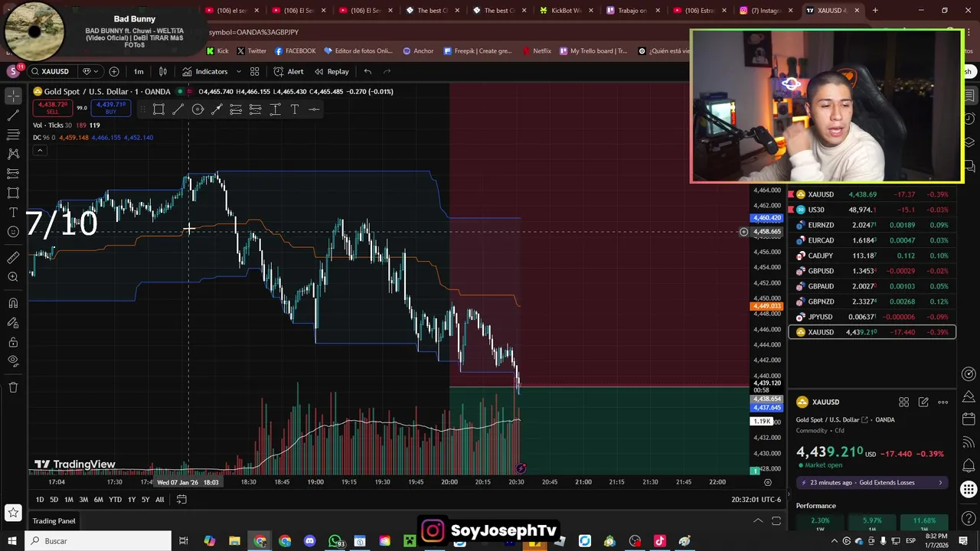Select the YTD time range

point(115,500)
